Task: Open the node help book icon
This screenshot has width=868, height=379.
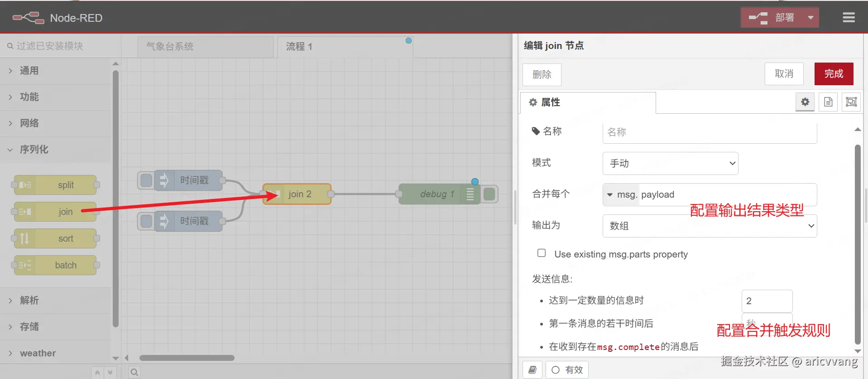Action: pyautogui.click(x=532, y=369)
